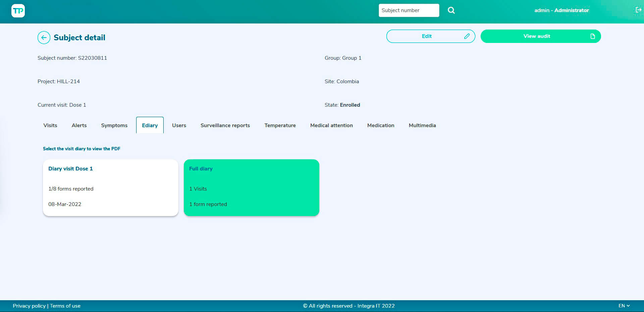Viewport: 644px width, 312px height.
Task: Open the Full diary card
Action: pos(252,188)
